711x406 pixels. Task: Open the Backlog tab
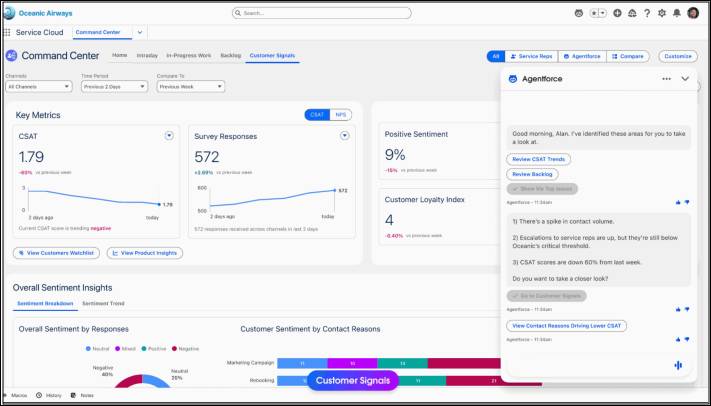coord(230,55)
